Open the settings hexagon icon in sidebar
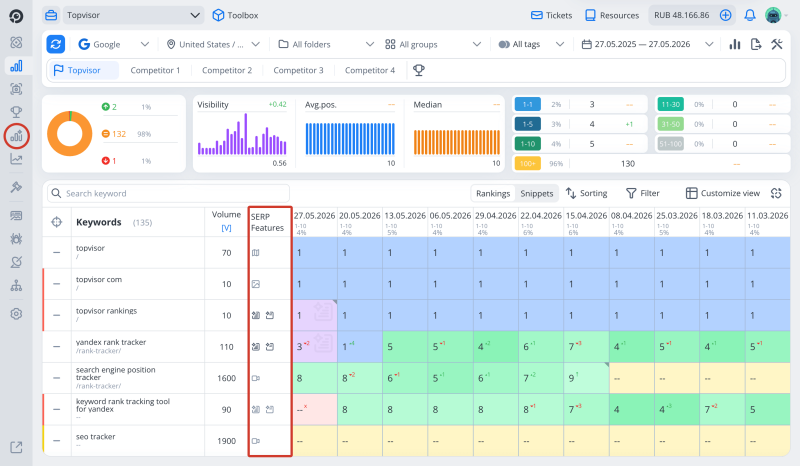800x466 pixels. click(16, 313)
